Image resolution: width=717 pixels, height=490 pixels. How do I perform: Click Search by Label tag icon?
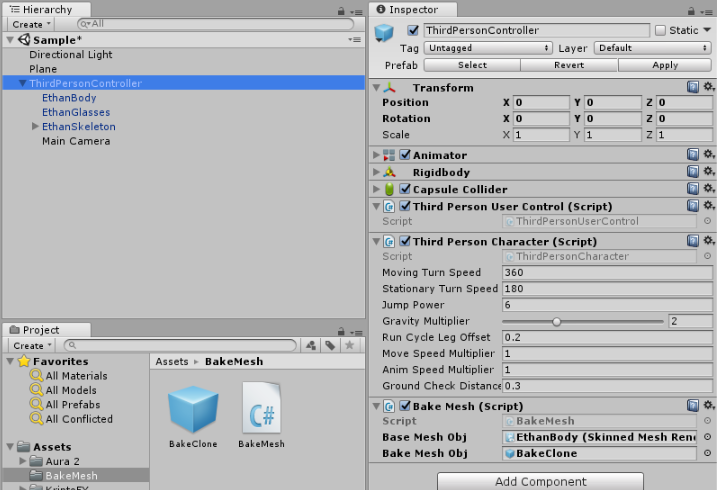pos(330,346)
